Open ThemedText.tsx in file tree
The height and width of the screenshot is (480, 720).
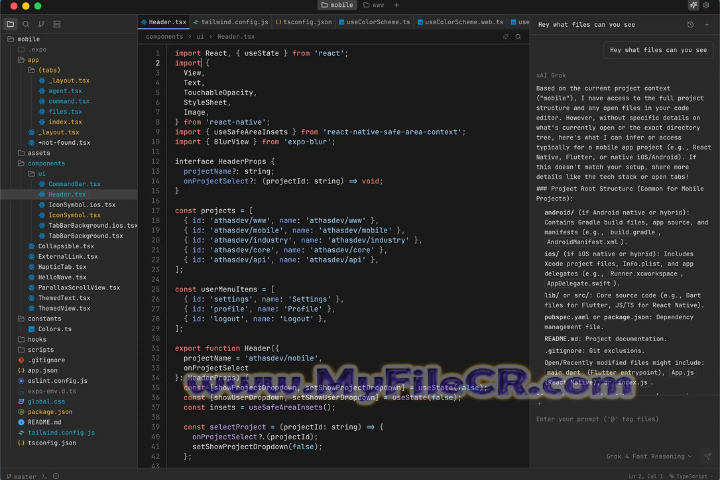[59, 298]
